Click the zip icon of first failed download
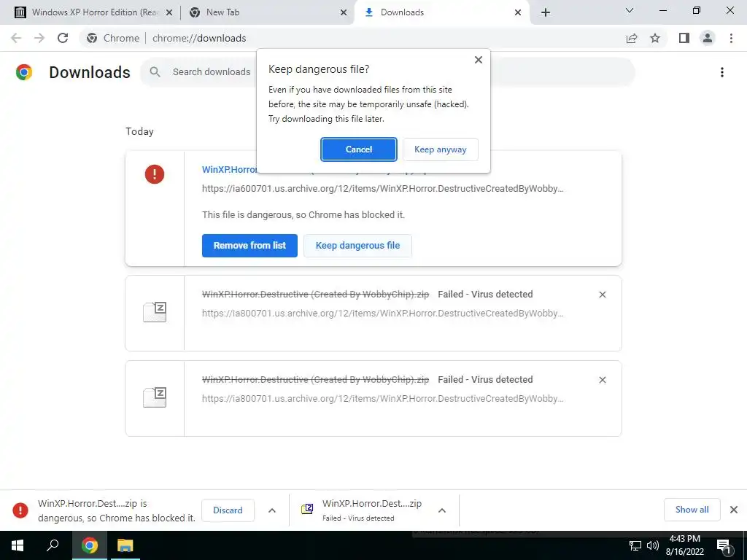Screen dimensions: 747x560 155,312
